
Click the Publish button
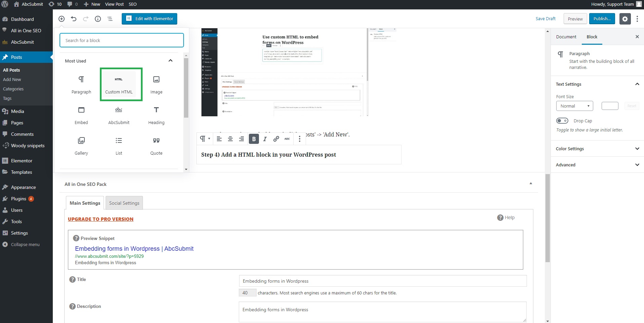coord(602,18)
